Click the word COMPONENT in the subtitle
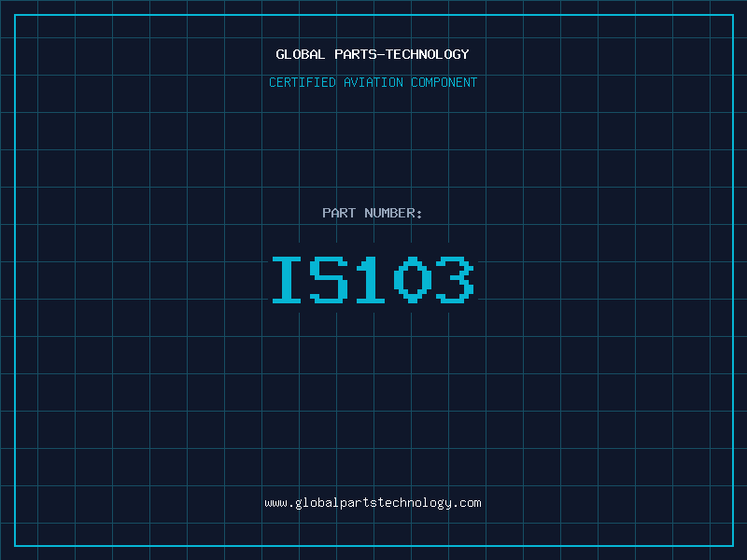Screen dimensions: 747x560 tap(444, 82)
